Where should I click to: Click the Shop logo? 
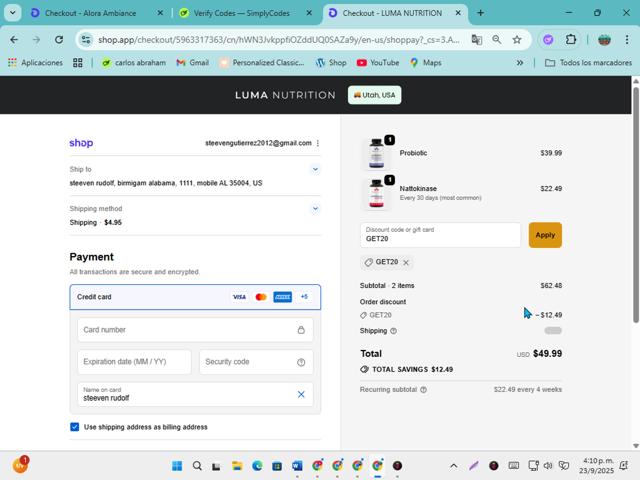tap(81, 143)
